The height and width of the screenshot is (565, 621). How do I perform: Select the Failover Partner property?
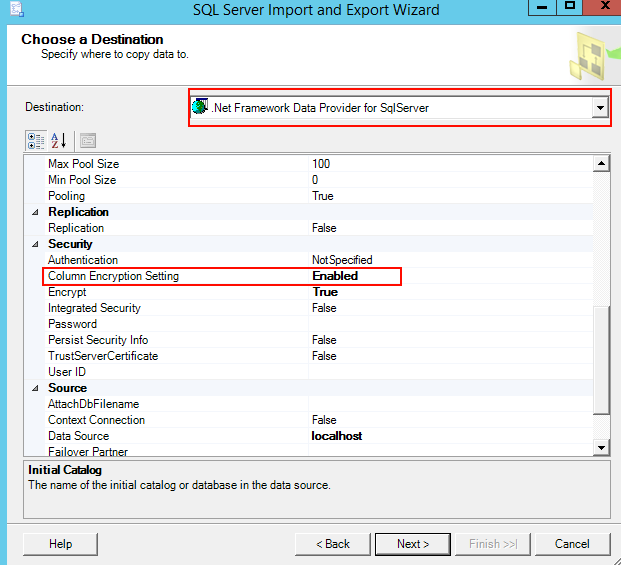pos(88,451)
